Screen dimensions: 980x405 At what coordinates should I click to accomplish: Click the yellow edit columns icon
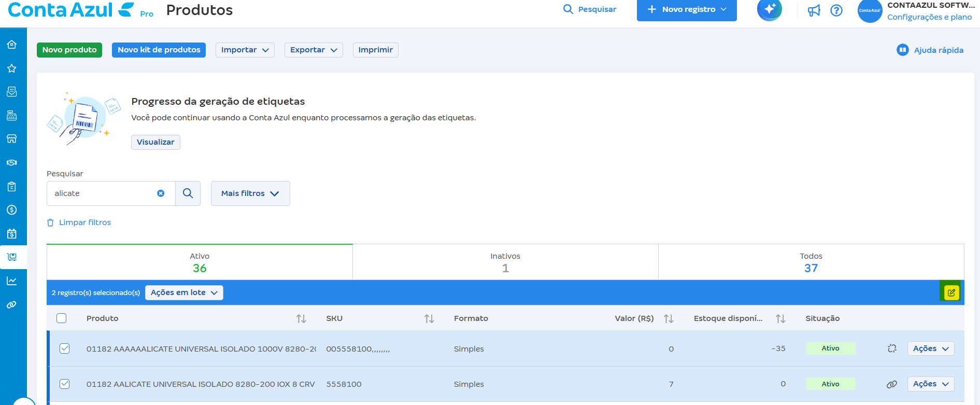[951, 293]
